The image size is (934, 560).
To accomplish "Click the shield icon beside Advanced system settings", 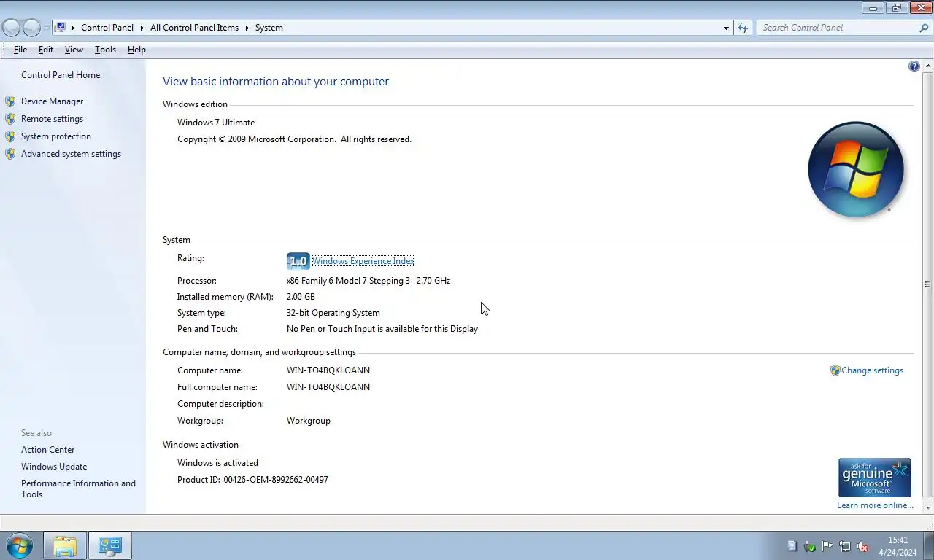I will point(10,154).
